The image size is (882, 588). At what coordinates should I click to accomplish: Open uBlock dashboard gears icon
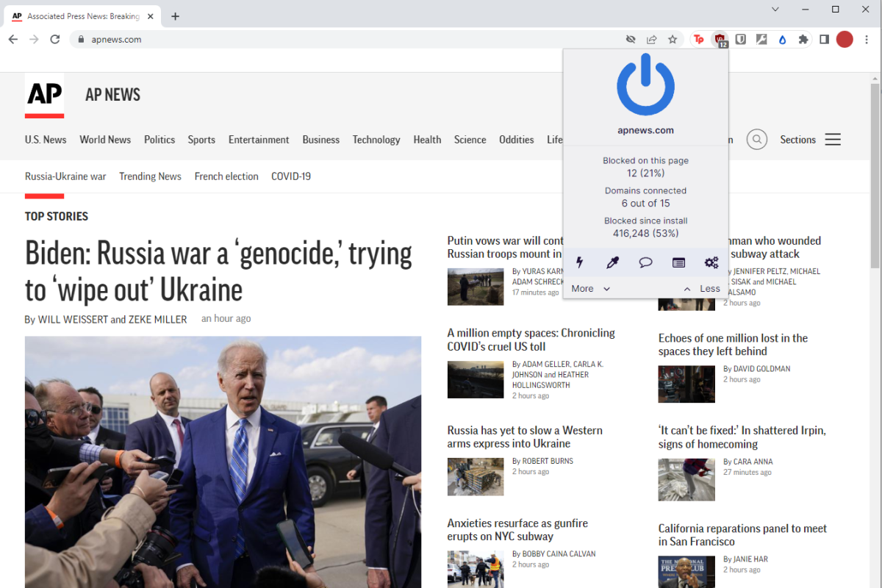coord(711,262)
